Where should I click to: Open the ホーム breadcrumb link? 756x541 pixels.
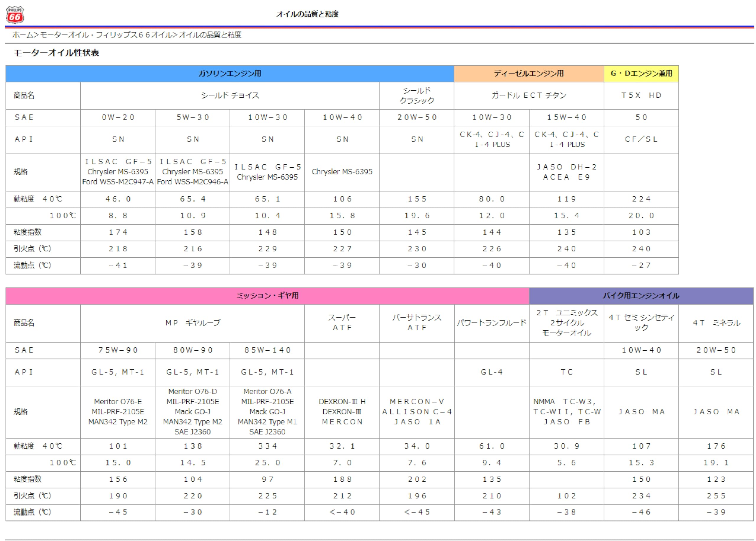point(23,35)
